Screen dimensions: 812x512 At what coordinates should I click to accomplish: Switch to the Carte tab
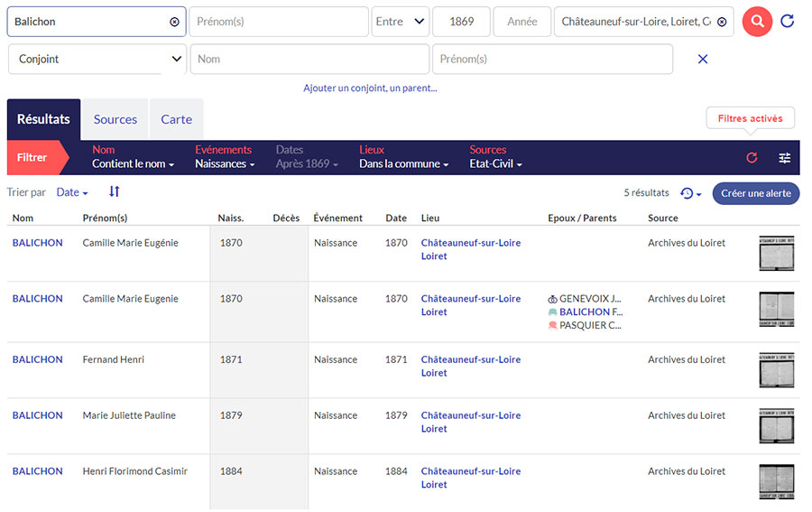176,119
